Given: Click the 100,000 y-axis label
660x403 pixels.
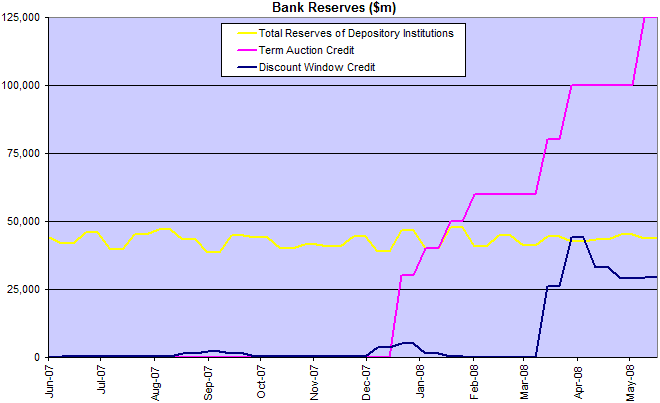Looking at the screenshot, I should pyautogui.click(x=21, y=85).
